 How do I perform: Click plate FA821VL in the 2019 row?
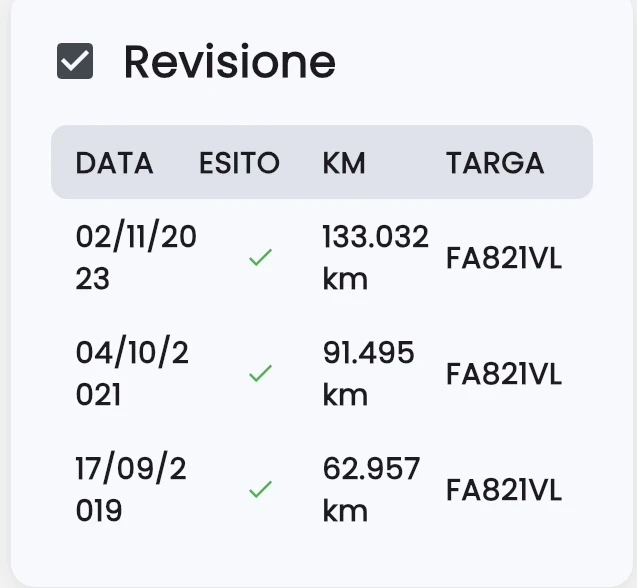click(504, 491)
